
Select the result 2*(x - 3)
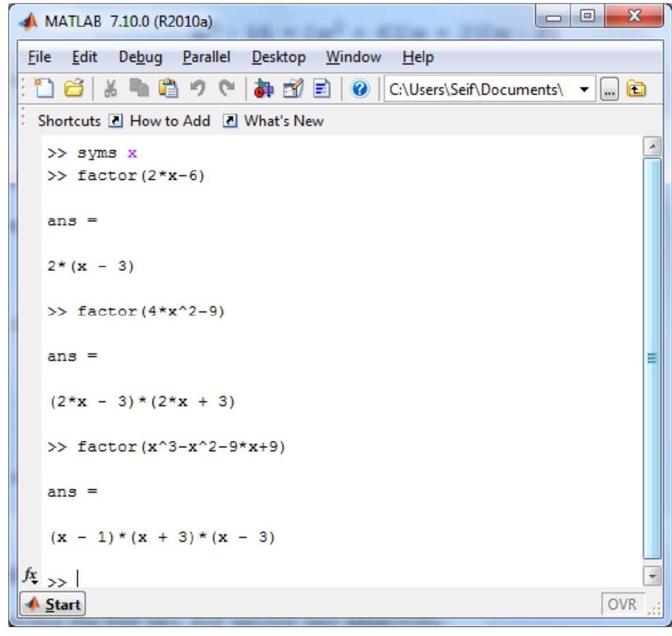91,266
